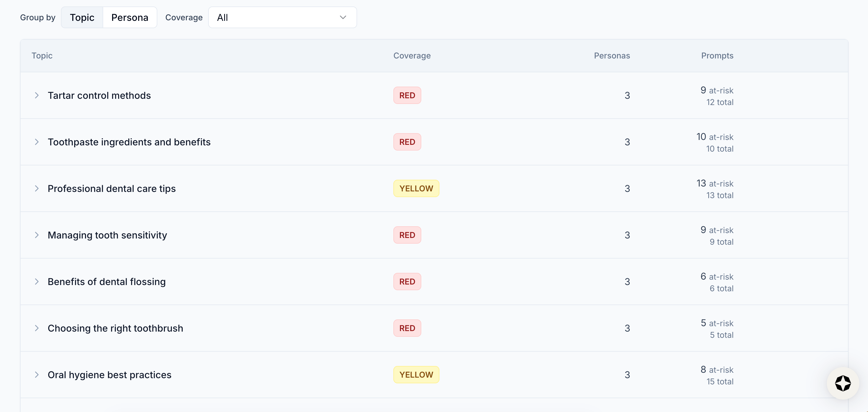This screenshot has height=412, width=868.
Task: Expand the Tartar control methods row
Action: [37, 95]
